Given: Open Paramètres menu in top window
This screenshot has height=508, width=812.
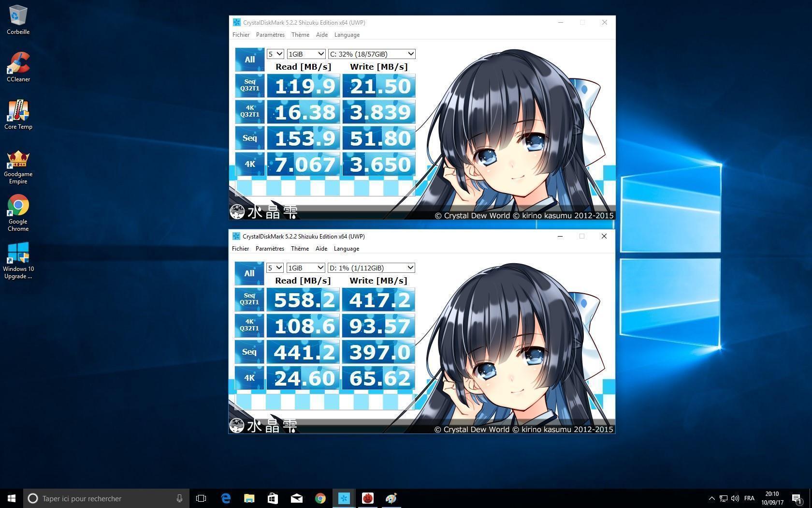Looking at the screenshot, I should pos(270,35).
